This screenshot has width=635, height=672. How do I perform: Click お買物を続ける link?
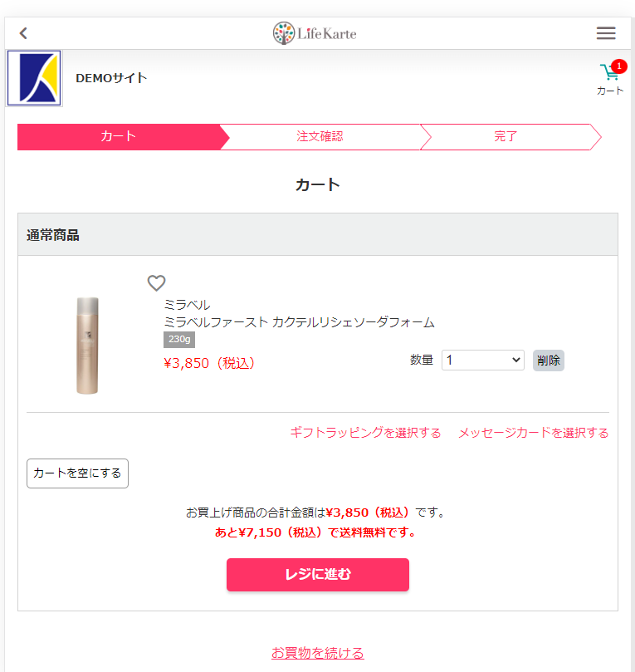pyautogui.click(x=318, y=653)
